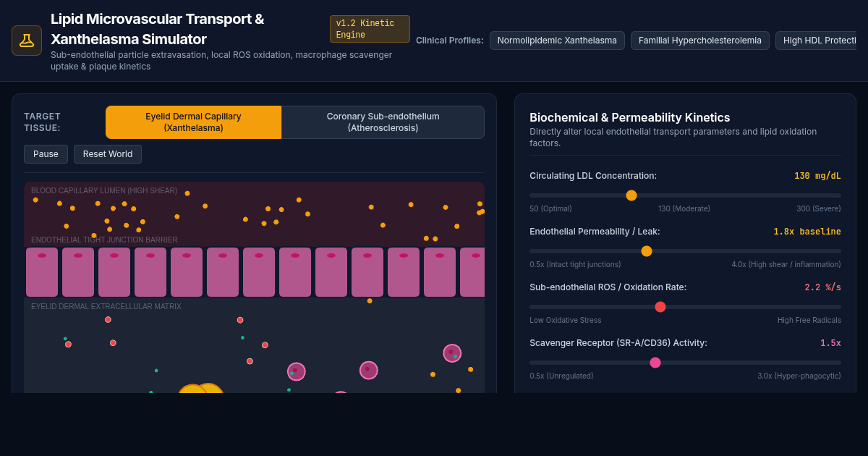Click the 1.5x scavenger receptor value
Image resolution: width=868 pixels, height=456 pixels.
[830, 343]
